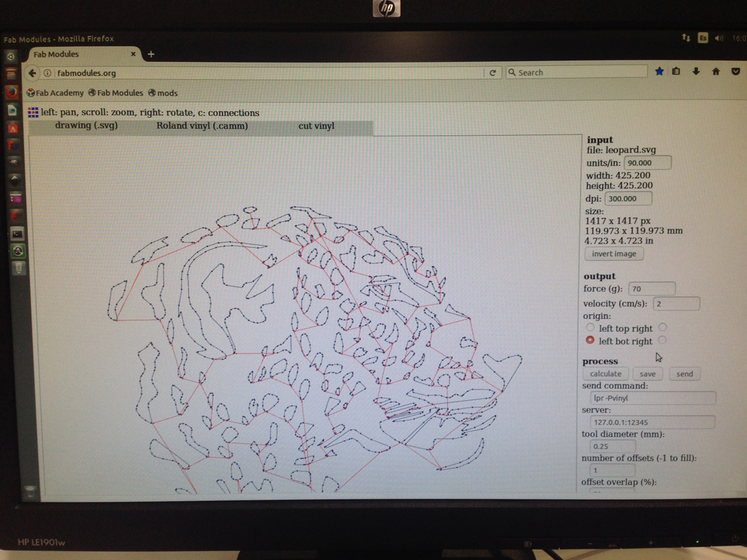Select the top left origin radio button

click(x=590, y=327)
